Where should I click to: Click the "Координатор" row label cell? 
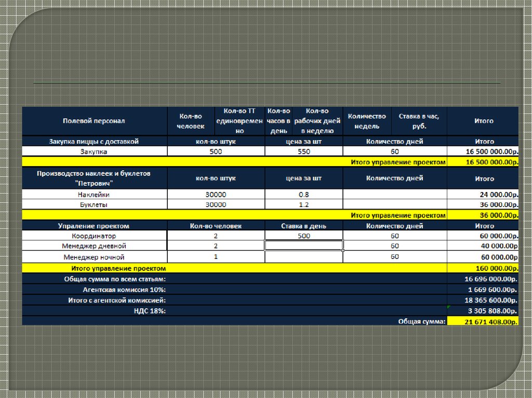click(x=94, y=236)
